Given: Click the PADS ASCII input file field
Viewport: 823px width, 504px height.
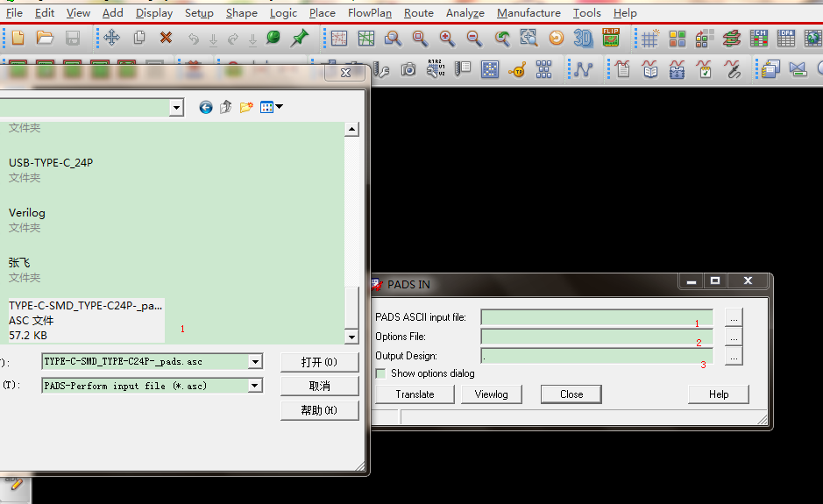Looking at the screenshot, I should (597, 317).
